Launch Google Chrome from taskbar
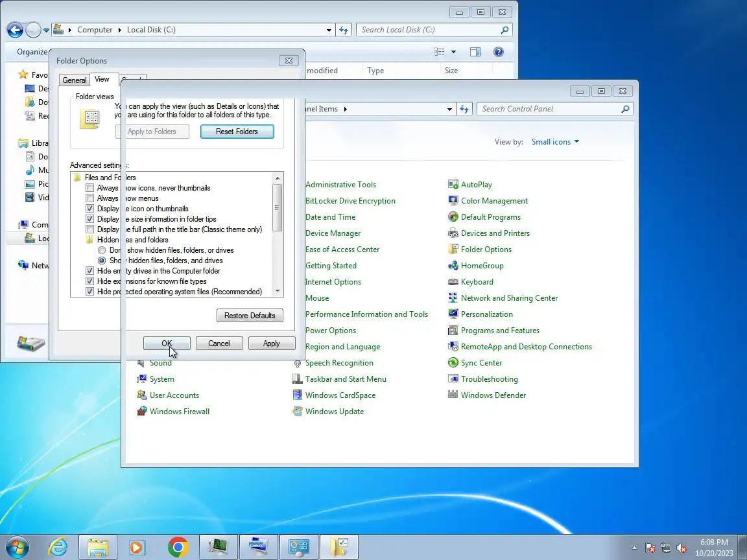The height and width of the screenshot is (560, 747). point(178,547)
